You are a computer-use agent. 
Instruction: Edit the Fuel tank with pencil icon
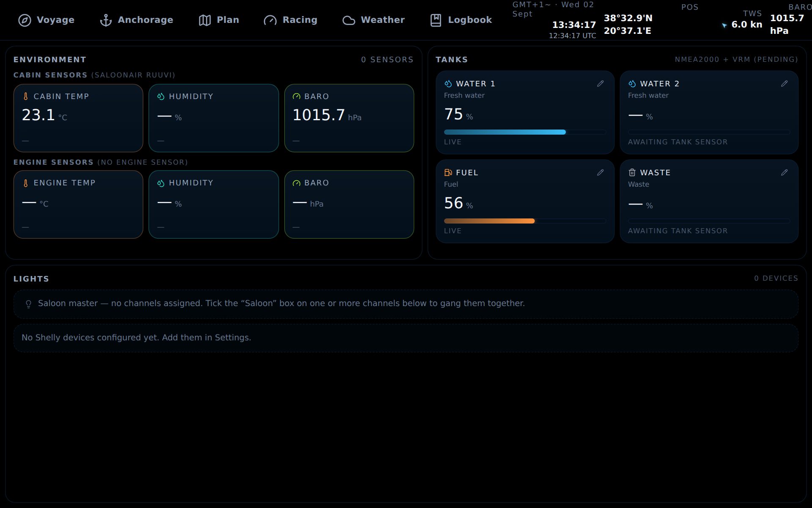click(600, 173)
